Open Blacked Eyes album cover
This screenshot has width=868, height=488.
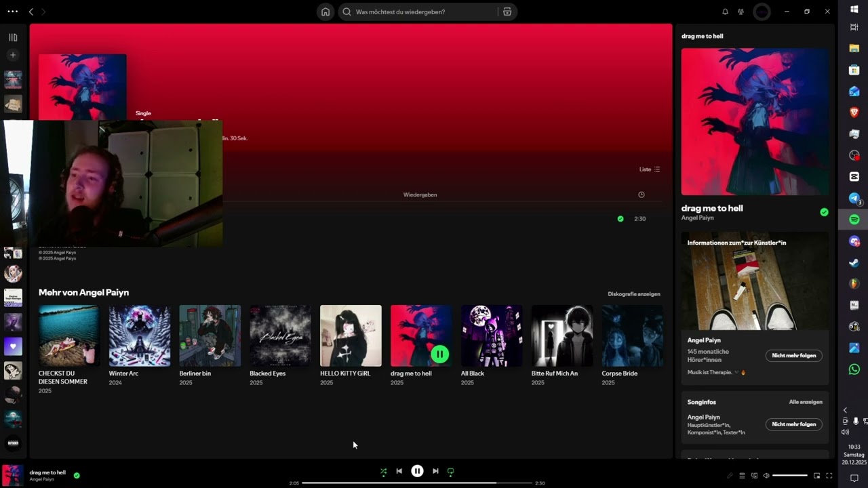[280, 335]
